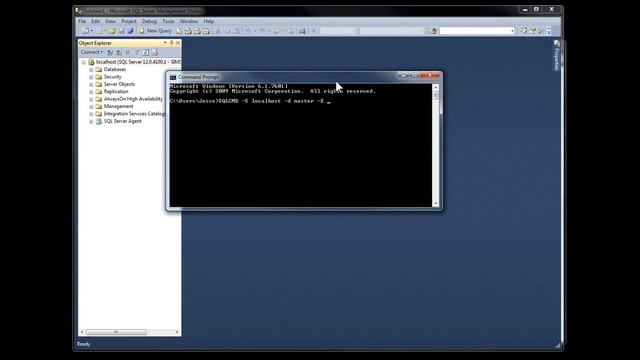
Task: Open the Properties auto-hidden side tab
Action: [556, 55]
